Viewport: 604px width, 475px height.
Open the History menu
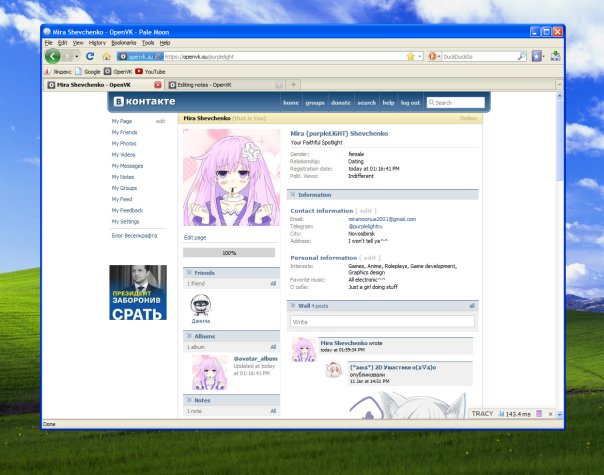(97, 43)
